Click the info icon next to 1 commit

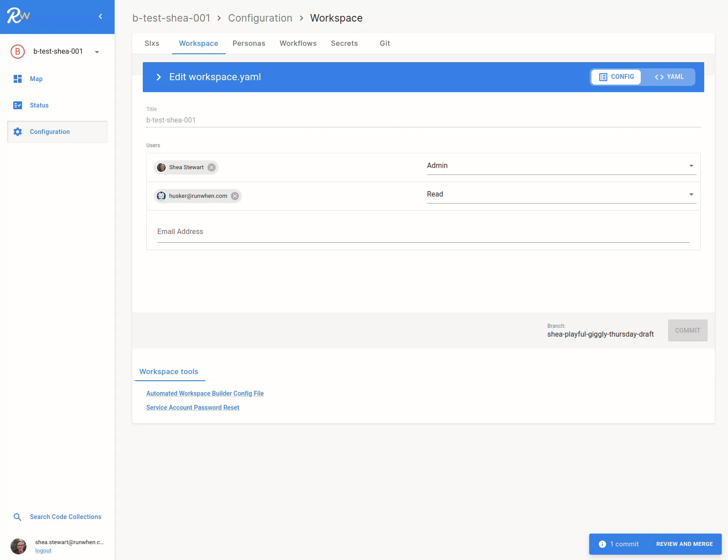(x=602, y=544)
